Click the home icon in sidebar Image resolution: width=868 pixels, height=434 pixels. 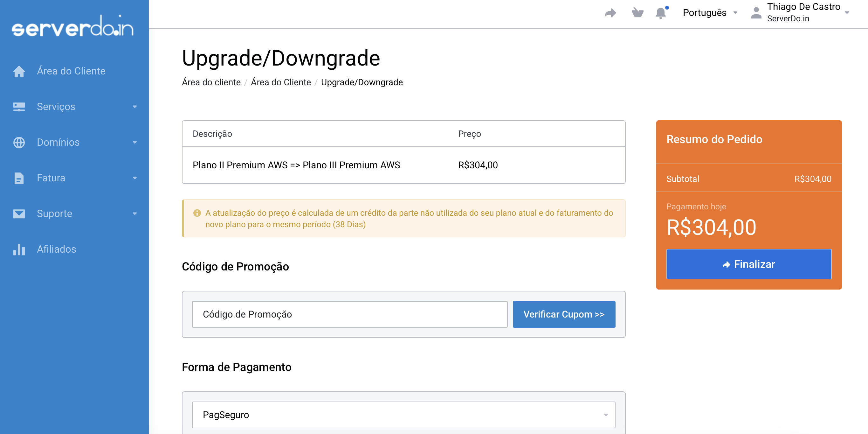pos(19,71)
